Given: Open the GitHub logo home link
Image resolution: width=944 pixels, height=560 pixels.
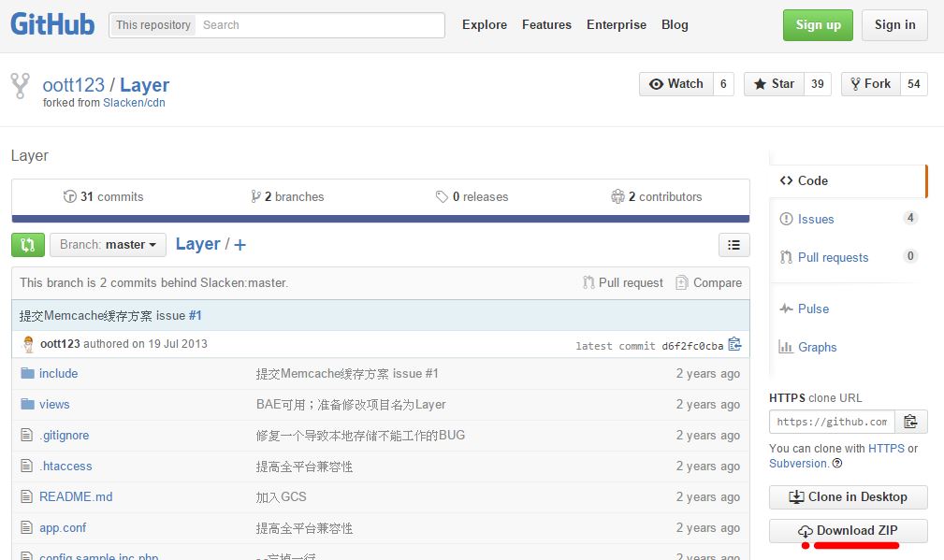Looking at the screenshot, I should point(52,24).
